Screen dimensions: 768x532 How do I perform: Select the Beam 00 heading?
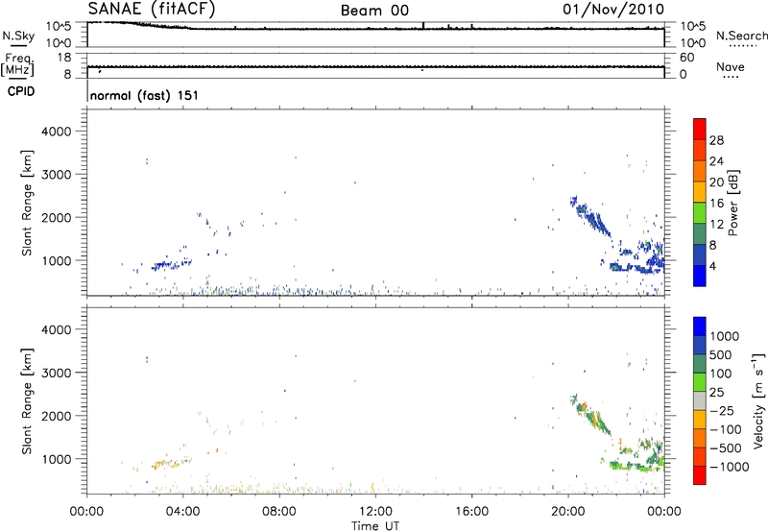(x=374, y=11)
